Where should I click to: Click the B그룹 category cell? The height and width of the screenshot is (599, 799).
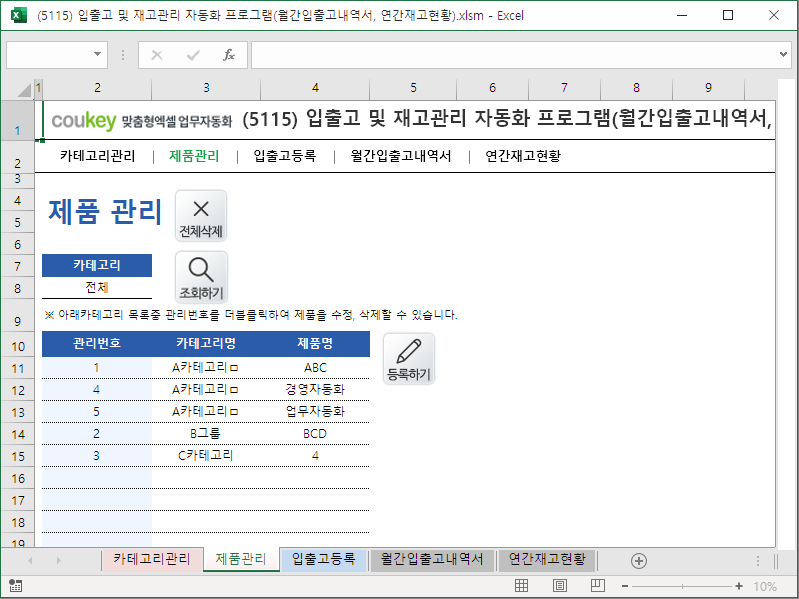[206, 433]
